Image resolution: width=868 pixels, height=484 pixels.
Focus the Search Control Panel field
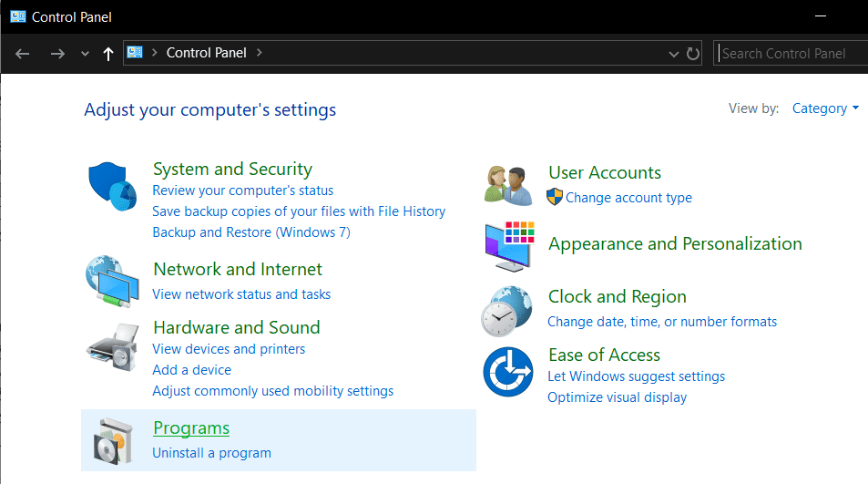tap(791, 53)
